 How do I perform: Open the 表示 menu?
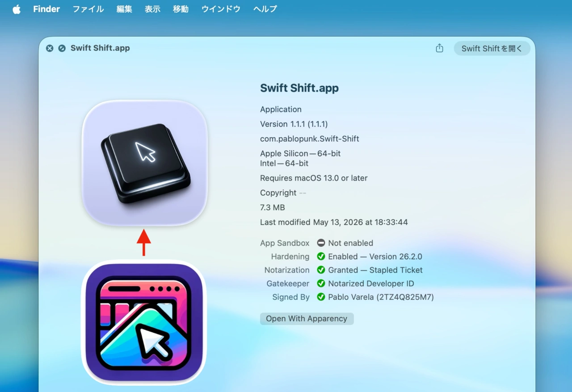152,9
